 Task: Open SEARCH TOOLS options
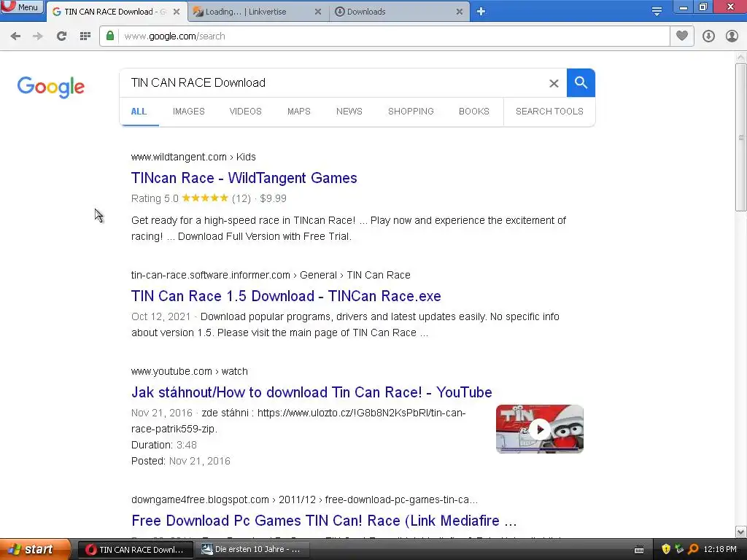(549, 112)
